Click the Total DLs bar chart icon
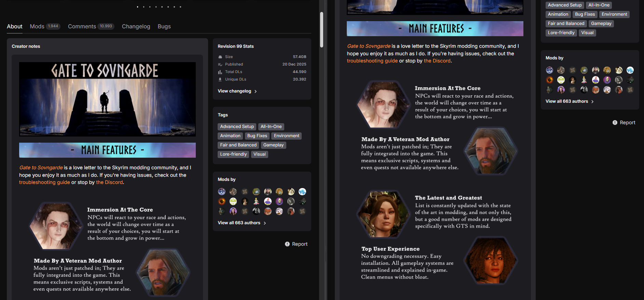The height and width of the screenshot is (300, 644). [220, 72]
